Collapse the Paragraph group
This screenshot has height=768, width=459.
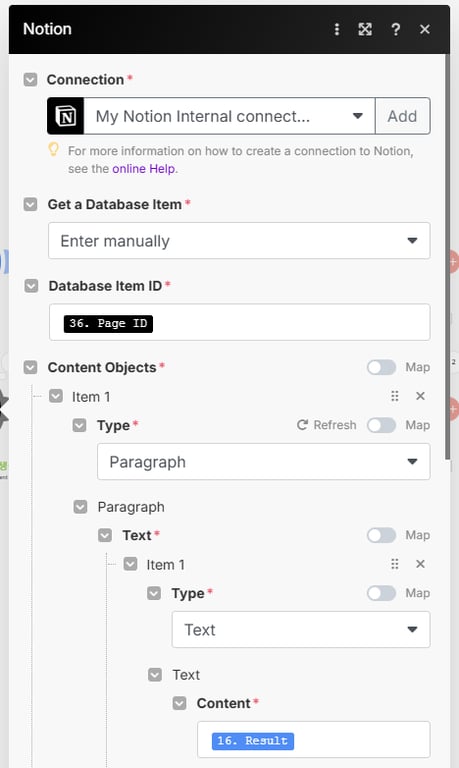point(80,507)
